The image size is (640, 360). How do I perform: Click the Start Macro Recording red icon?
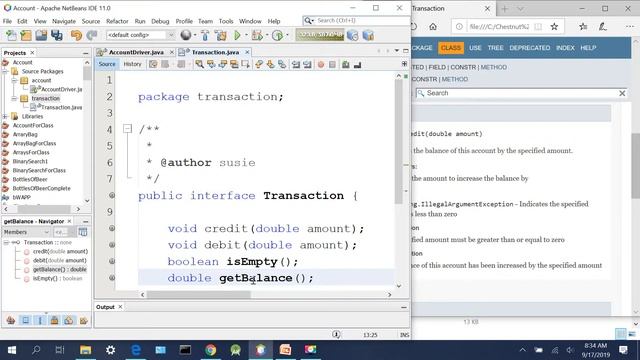321,64
